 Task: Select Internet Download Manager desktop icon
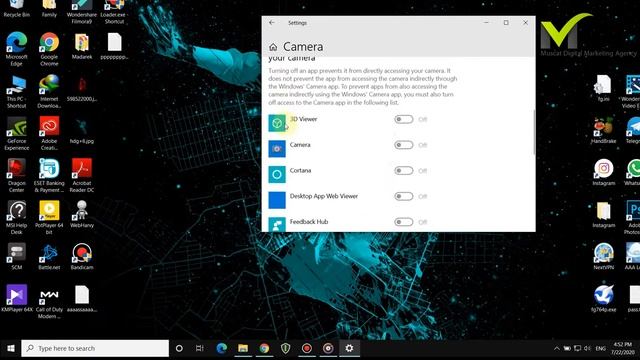click(x=49, y=91)
